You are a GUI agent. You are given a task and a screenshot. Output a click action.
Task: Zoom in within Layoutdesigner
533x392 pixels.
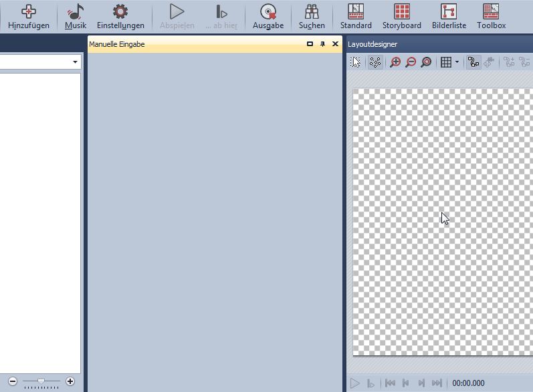click(x=395, y=62)
